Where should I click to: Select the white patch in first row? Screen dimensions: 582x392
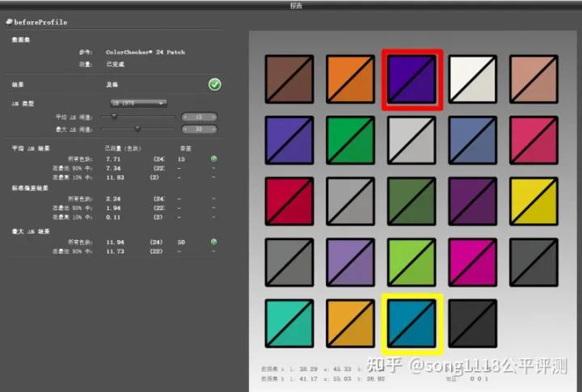coord(473,79)
